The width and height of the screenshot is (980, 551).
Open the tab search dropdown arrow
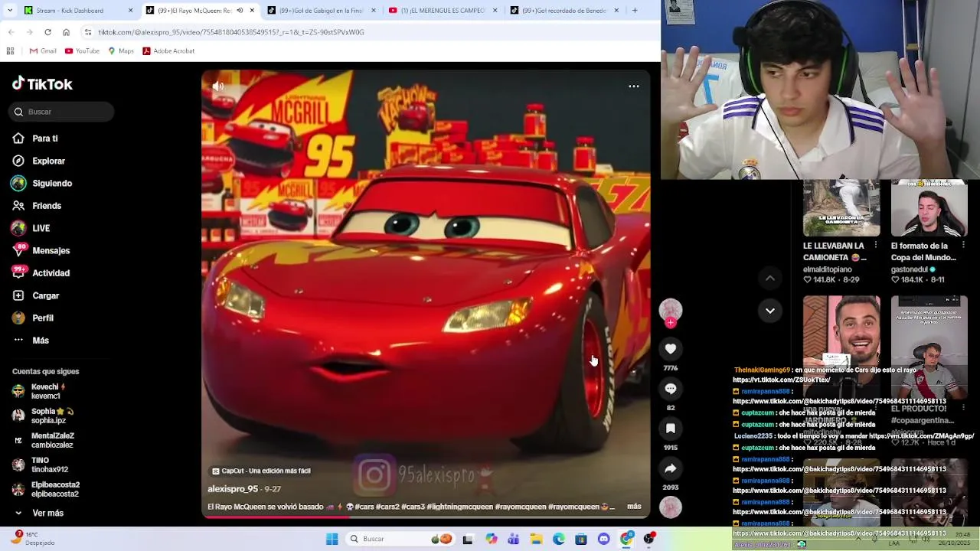click(10, 11)
